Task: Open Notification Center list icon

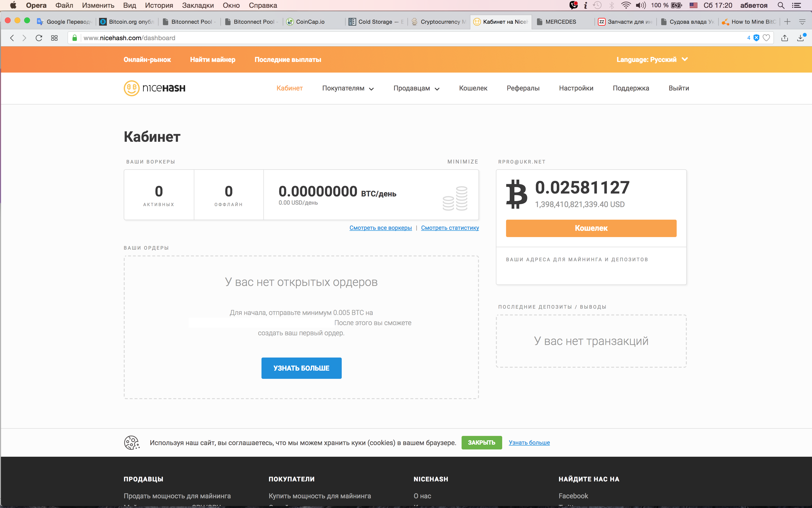Action: pyautogui.click(x=797, y=5)
